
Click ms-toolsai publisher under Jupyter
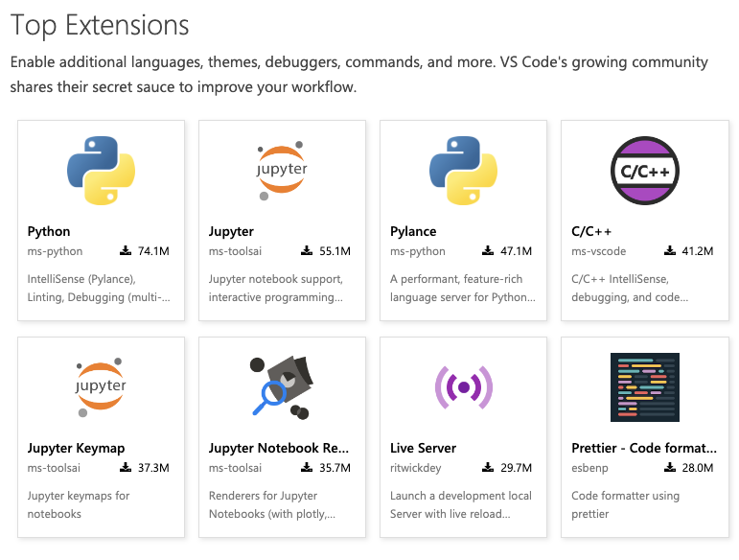coord(235,251)
